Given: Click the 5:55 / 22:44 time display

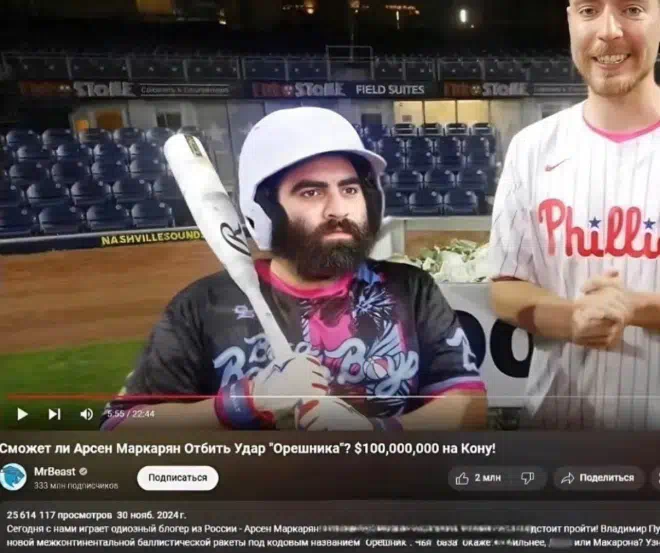Looking at the screenshot, I should (131, 414).
